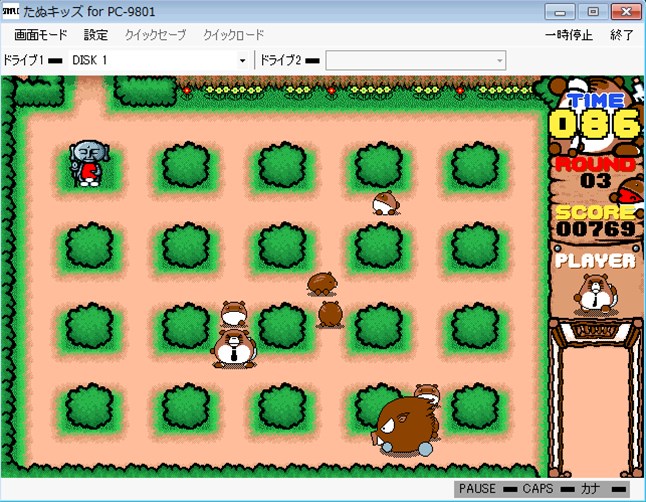Click the small boar seen from behind
Viewport: 646px width, 502px height.
click(330, 314)
